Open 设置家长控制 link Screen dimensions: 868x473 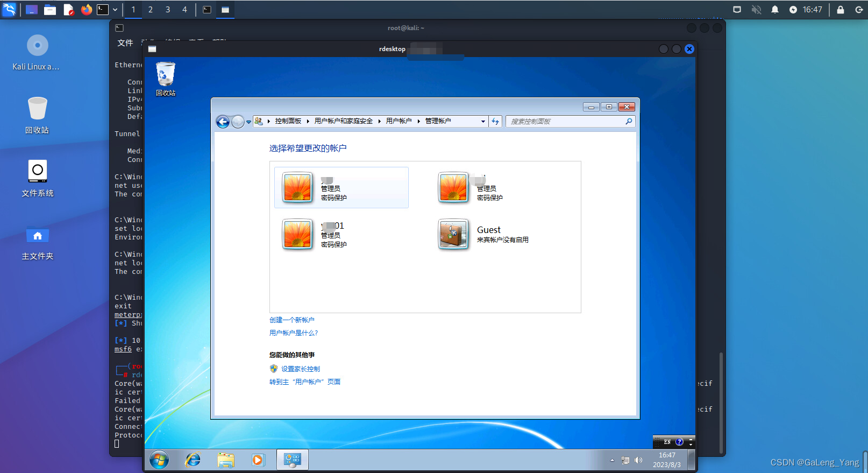coord(300,369)
